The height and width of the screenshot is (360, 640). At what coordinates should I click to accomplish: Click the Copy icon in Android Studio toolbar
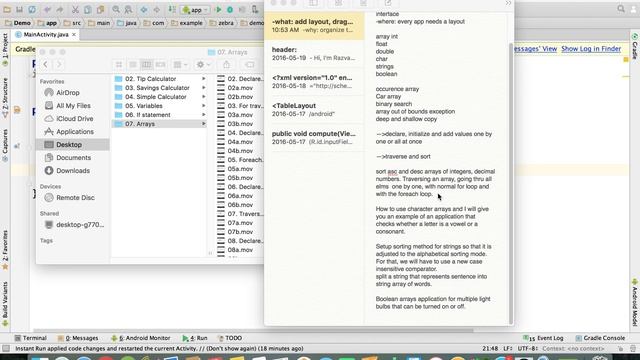tap(88, 9)
